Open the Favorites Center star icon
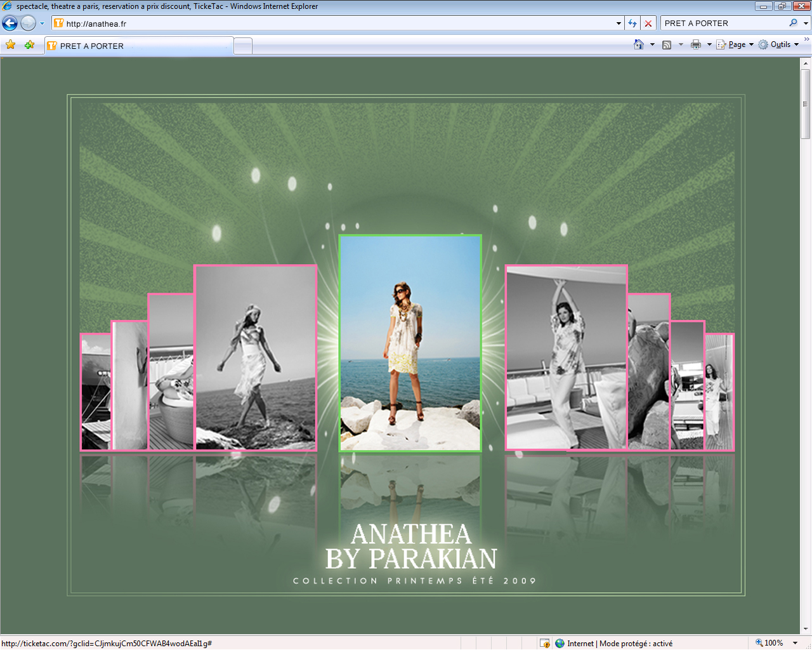This screenshot has width=812, height=650. tap(10, 45)
